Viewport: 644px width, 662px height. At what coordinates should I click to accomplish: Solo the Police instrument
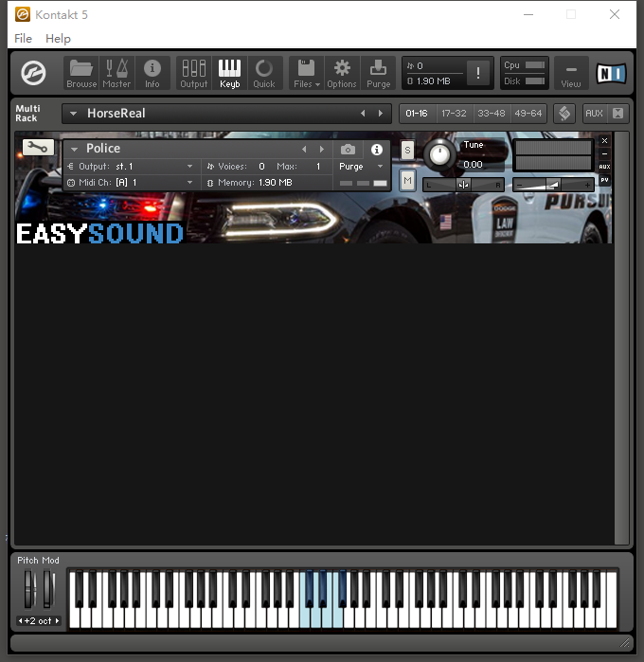407,150
